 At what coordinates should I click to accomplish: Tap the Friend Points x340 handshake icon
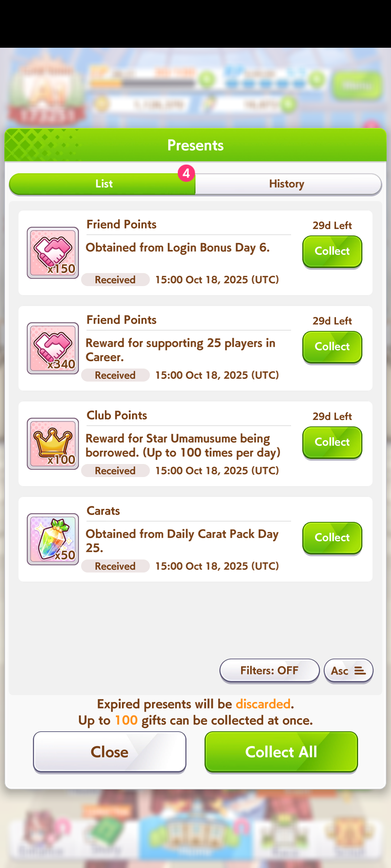click(53, 348)
